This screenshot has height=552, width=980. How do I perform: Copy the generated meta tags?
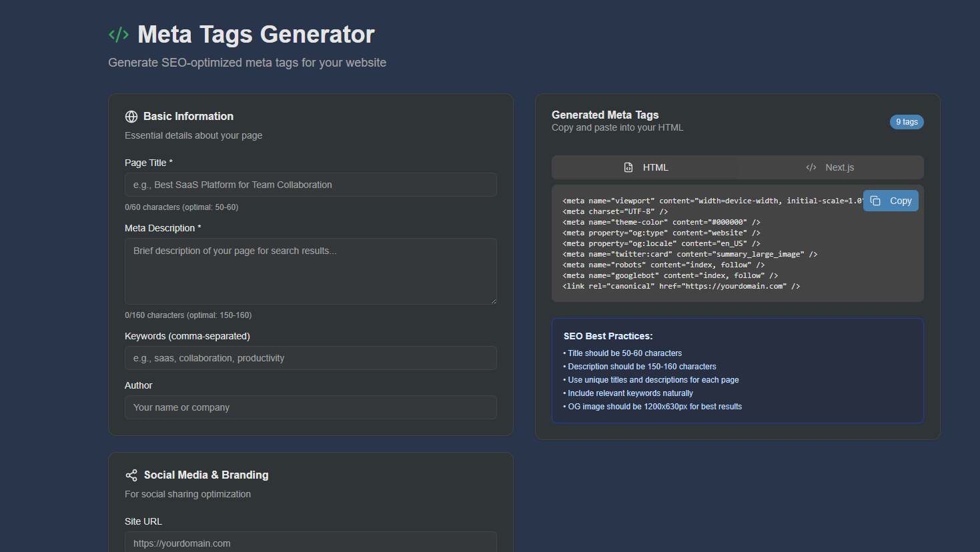click(x=891, y=201)
